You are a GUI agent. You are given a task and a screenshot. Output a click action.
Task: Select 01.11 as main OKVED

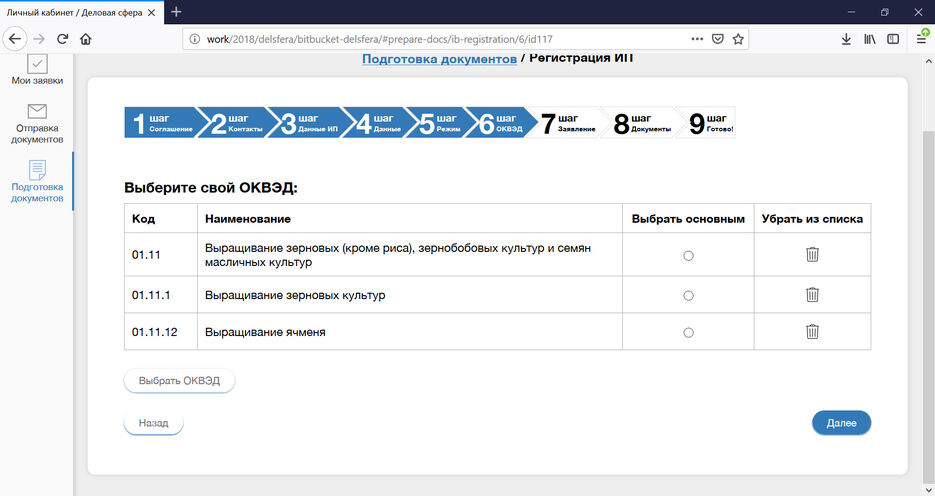(688, 256)
